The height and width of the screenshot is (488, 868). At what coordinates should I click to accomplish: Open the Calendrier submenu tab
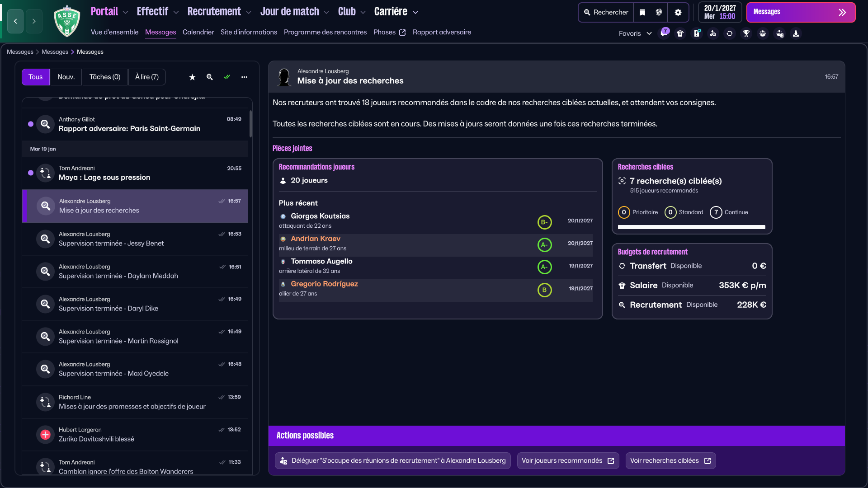[198, 32]
